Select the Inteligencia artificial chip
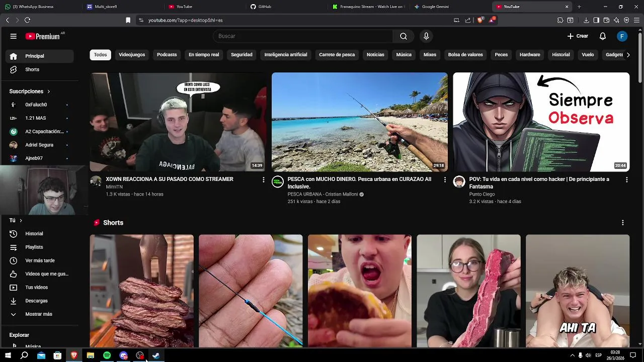Viewport: 644px width, 362px height. click(x=286, y=55)
